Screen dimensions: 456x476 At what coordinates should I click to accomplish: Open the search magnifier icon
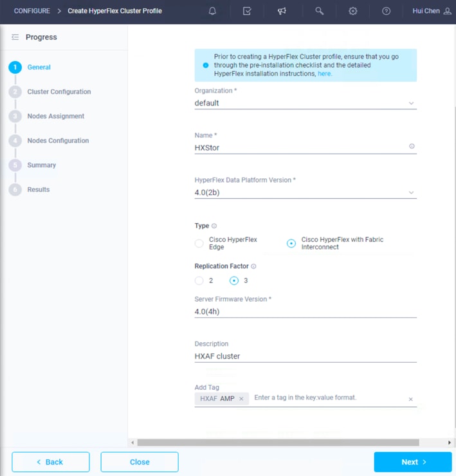(x=319, y=11)
